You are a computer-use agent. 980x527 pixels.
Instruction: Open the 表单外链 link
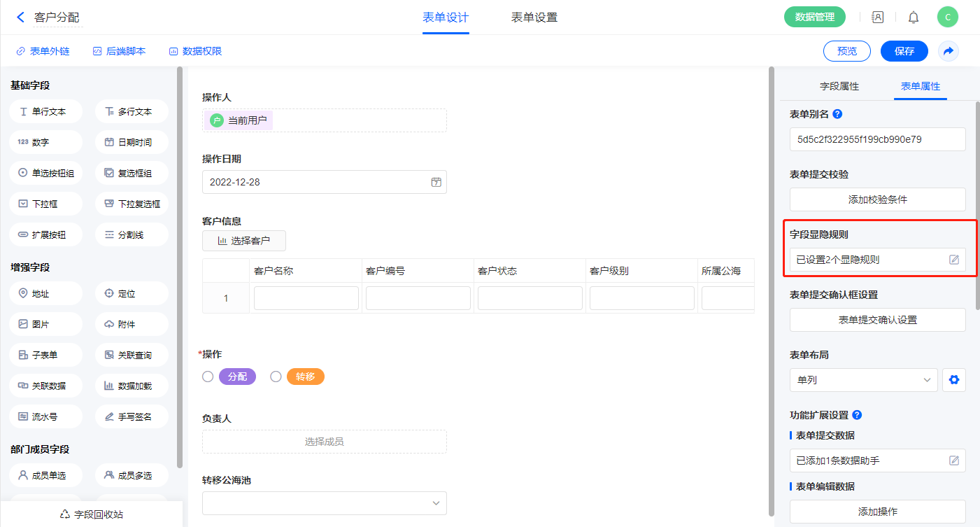(43, 51)
